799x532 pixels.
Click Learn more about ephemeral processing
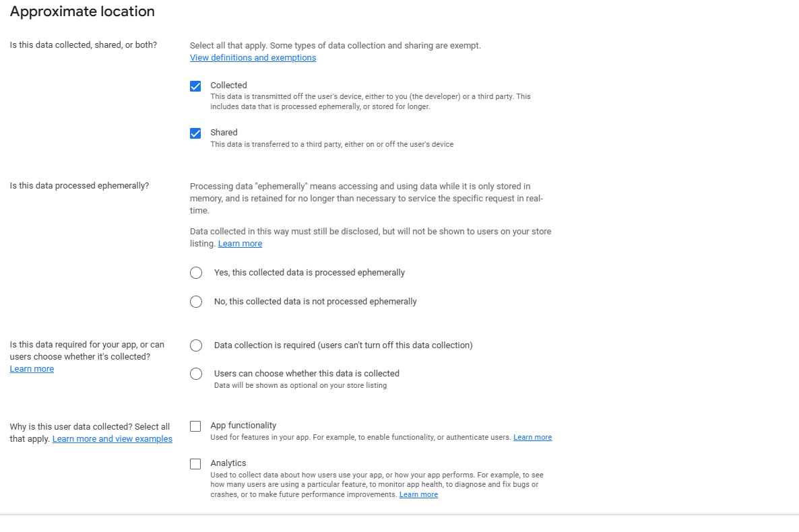pos(240,244)
